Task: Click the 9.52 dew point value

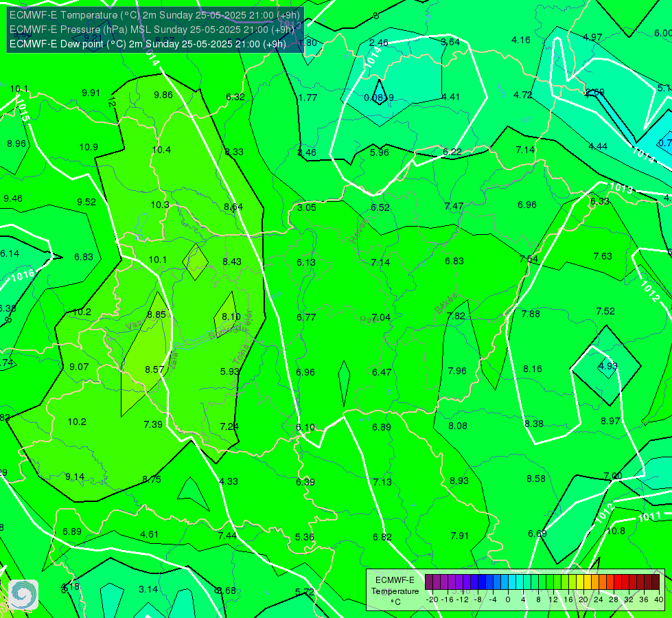Action: tap(86, 202)
